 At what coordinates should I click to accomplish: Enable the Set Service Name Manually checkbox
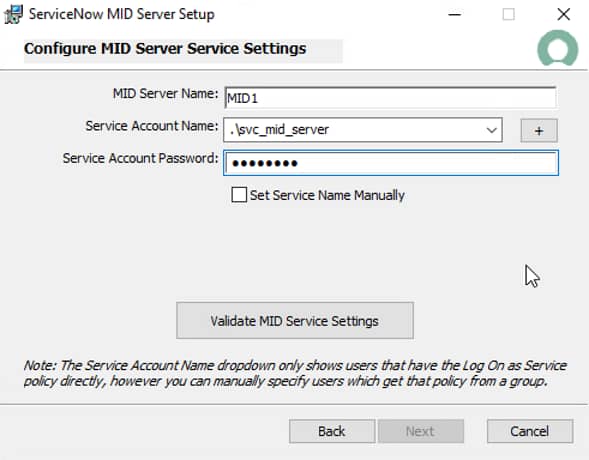(239, 195)
